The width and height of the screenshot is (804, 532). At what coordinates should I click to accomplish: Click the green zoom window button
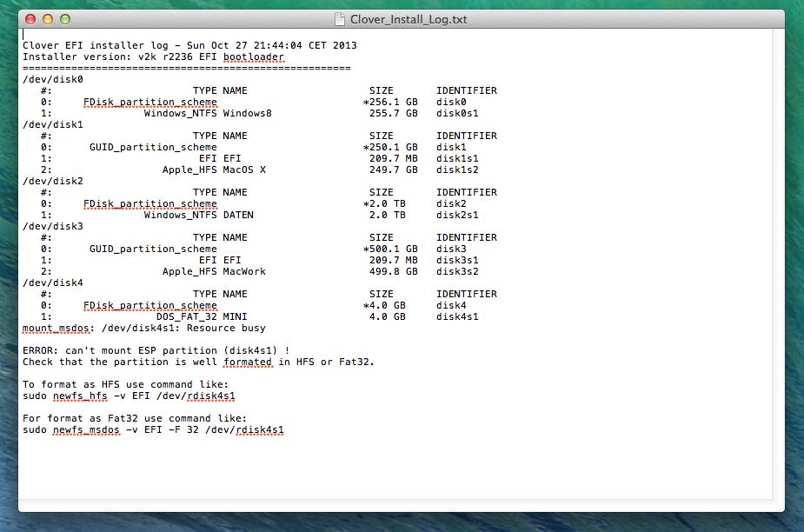click(65, 19)
